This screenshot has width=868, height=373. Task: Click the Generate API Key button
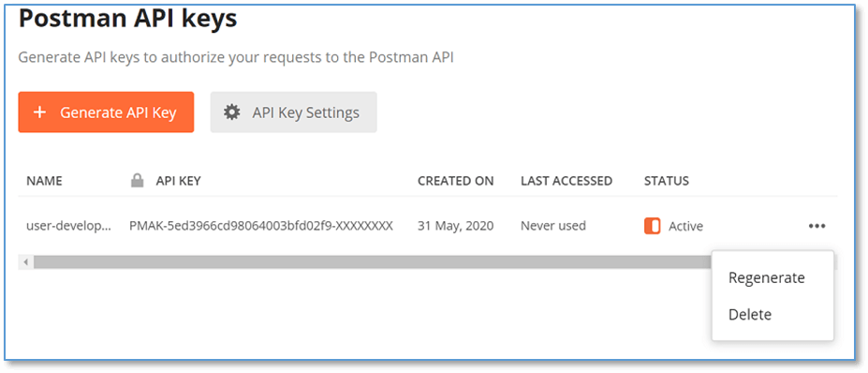(x=106, y=112)
